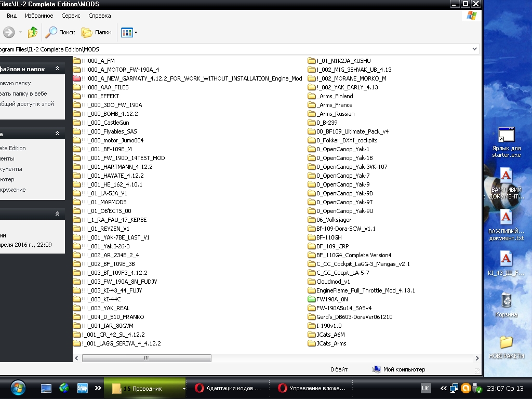The width and height of the screenshot is (532, 399).
Task: Select the BF-110GH folder icon
Action: pos(312,237)
